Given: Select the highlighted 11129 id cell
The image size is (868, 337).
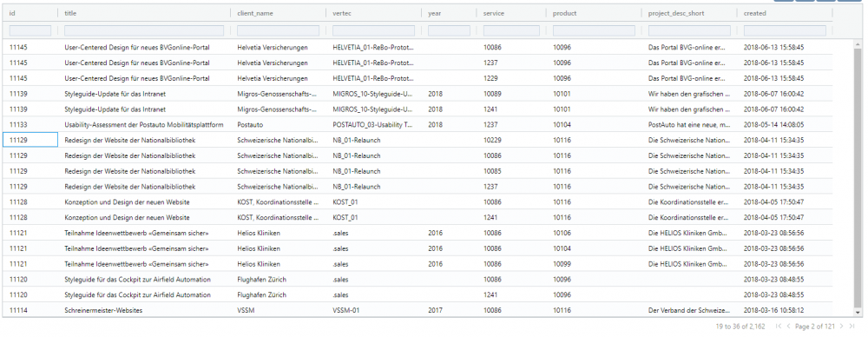Looking at the screenshot, I should pos(30,140).
